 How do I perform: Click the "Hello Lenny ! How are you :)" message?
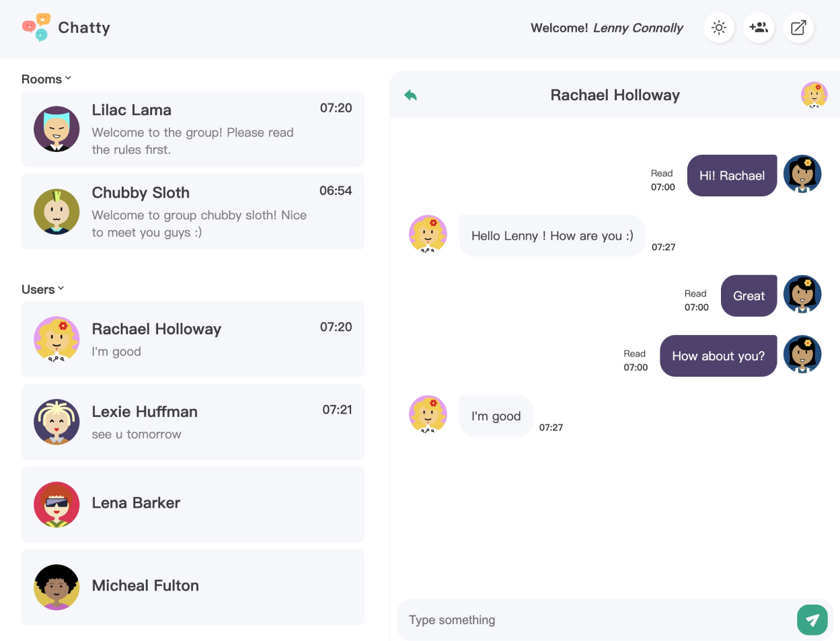[x=552, y=235]
